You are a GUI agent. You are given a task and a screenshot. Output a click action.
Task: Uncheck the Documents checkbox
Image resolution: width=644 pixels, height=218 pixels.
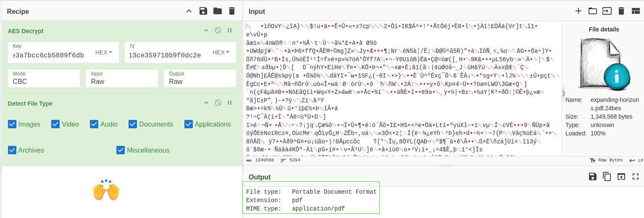tap(133, 124)
